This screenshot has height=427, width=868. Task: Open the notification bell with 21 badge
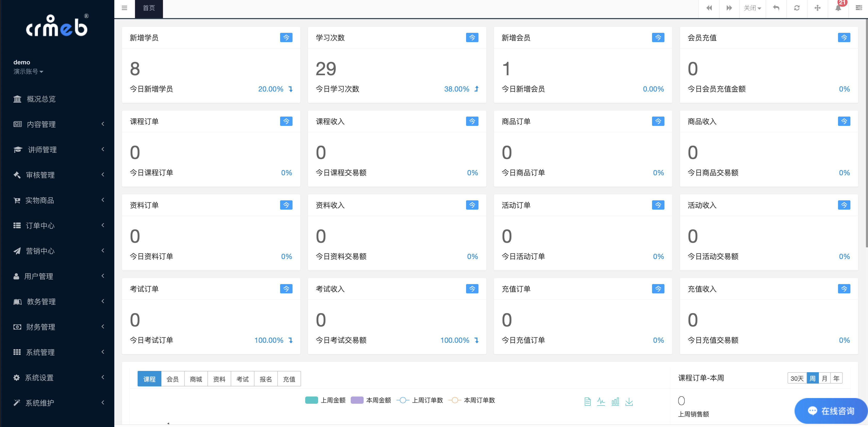838,7
